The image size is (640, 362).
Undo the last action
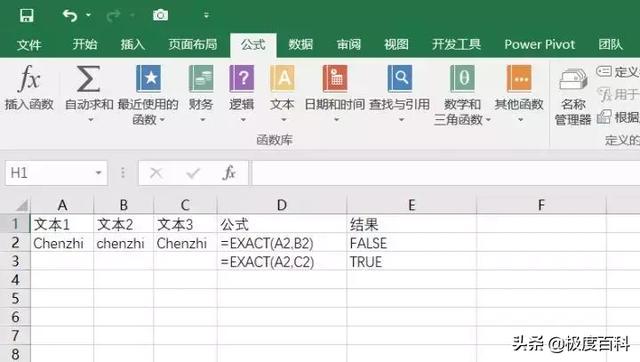(70, 16)
